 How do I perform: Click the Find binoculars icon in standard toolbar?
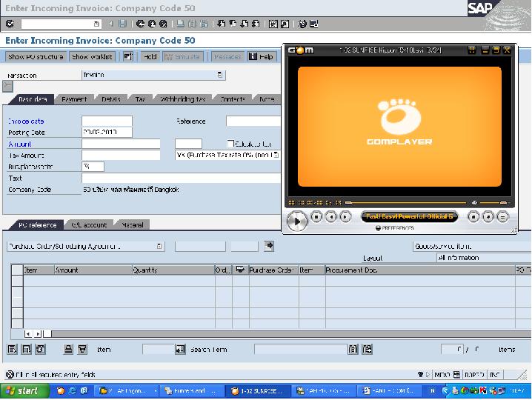coord(192,24)
